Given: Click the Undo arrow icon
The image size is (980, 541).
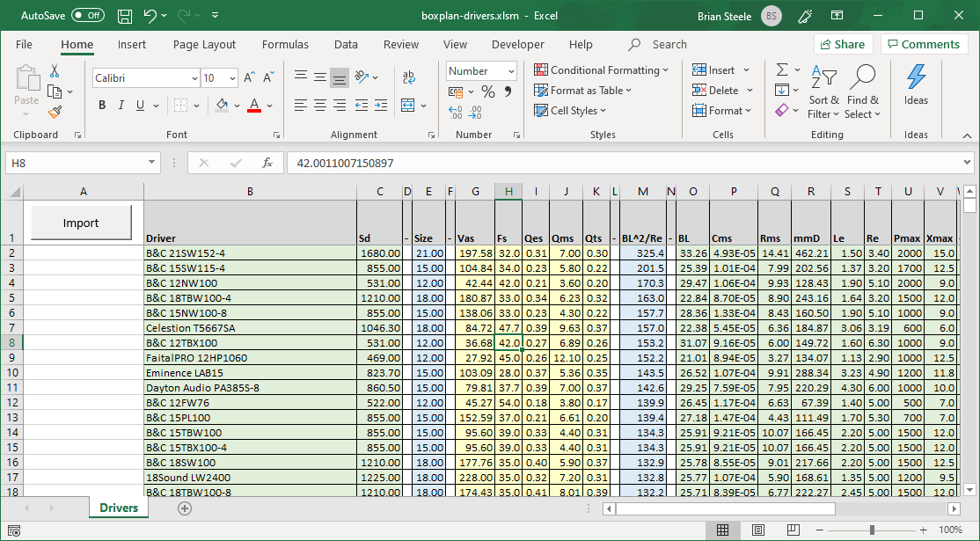Looking at the screenshot, I should (150, 16).
